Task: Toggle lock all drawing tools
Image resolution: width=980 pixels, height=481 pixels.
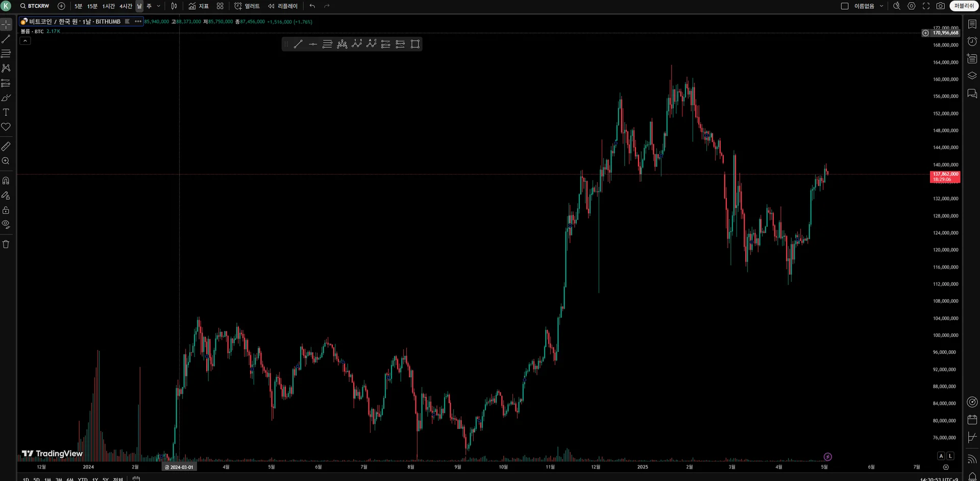Action: 6,210
